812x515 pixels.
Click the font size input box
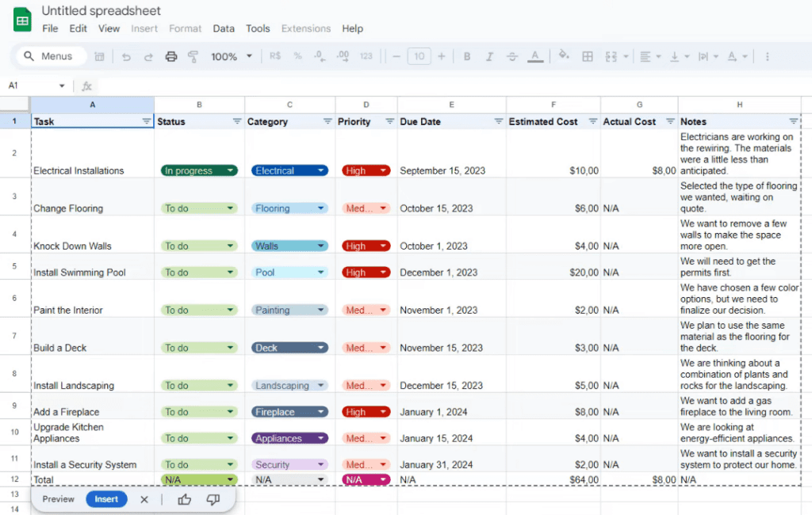(x=419, y=56)
